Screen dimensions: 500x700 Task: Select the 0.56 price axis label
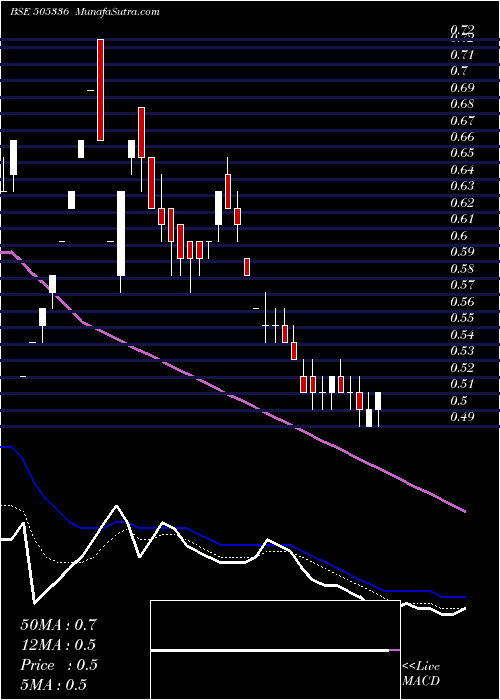(x=462, y=302)
